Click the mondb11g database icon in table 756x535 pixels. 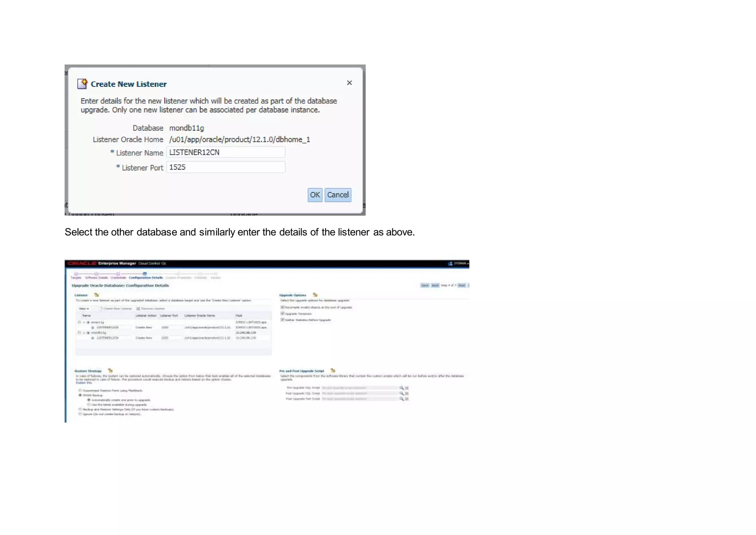tap(88, 333)
